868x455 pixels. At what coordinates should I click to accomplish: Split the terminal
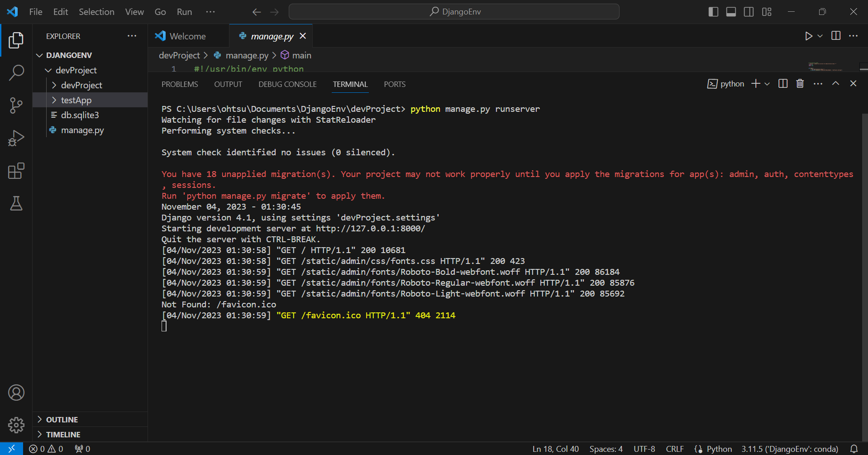783,83
